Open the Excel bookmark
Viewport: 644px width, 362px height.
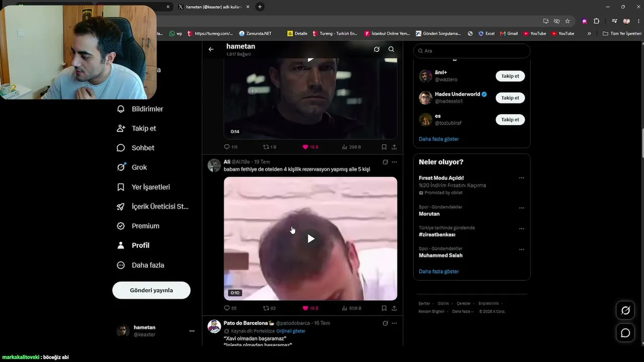486,34
